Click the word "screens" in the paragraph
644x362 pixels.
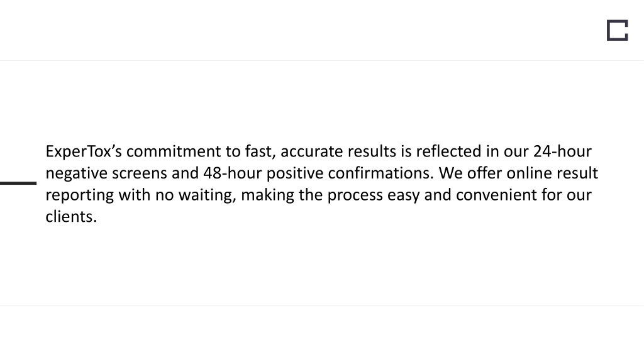point(139,173)
